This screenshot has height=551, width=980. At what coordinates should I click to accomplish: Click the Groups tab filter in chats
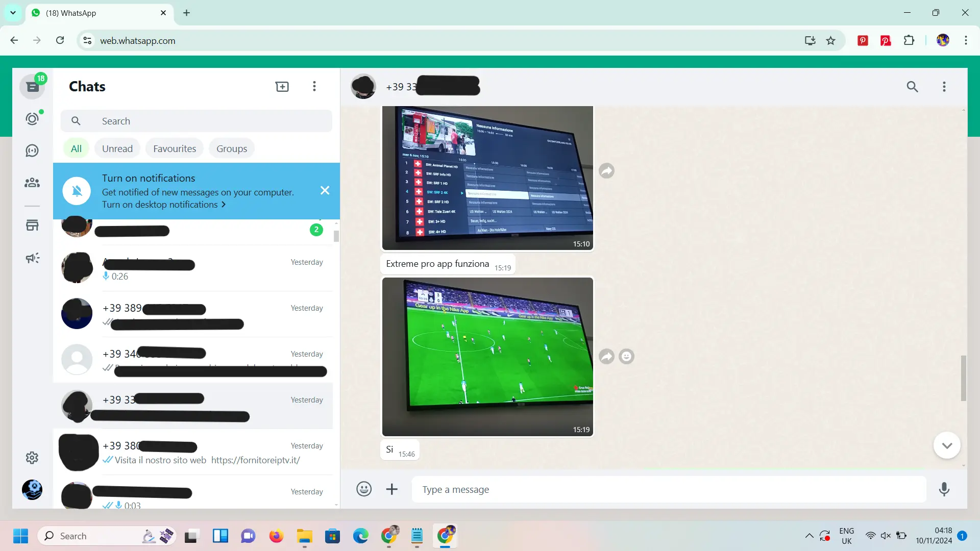pyautogui.click(x=233, y=148)
